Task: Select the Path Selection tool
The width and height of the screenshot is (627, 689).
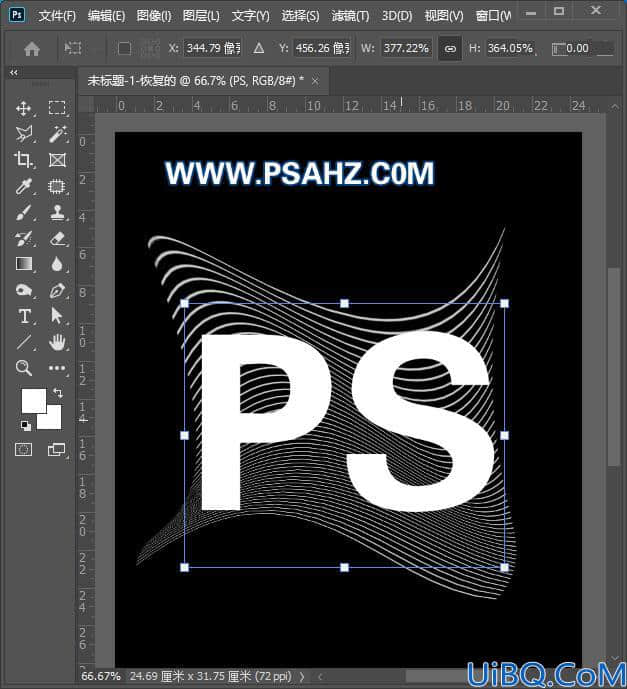Action: coord(57,316)
